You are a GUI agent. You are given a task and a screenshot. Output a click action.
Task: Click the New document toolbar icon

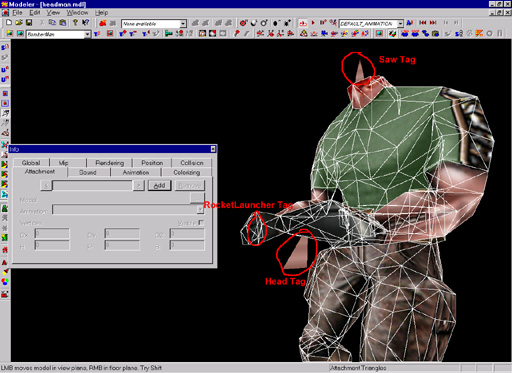point(9,23)
